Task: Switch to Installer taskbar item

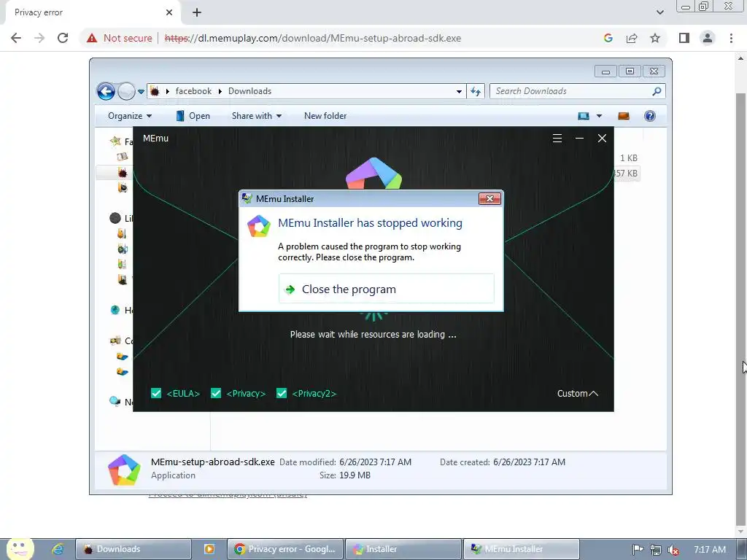Action: [x=403, y=549]
